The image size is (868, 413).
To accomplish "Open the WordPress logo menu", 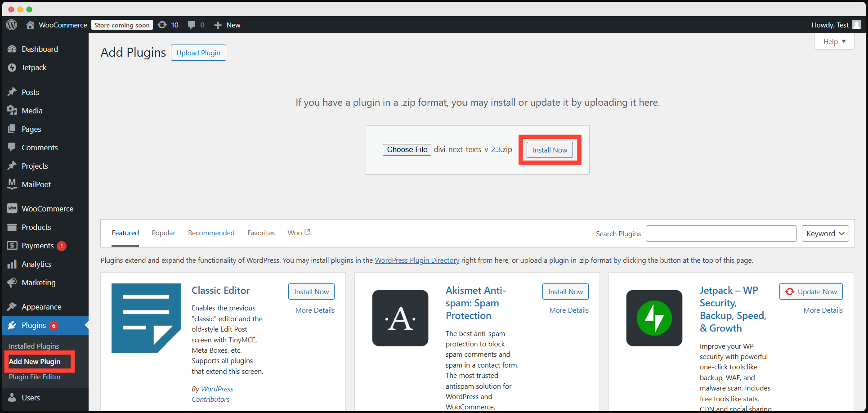I will [12, 25].
